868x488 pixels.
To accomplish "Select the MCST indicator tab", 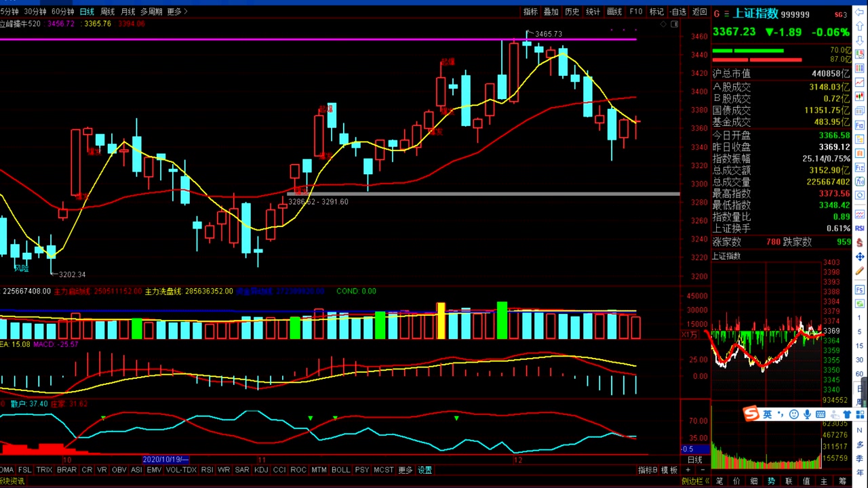I will pyautogui.click(x=384, y=470).
